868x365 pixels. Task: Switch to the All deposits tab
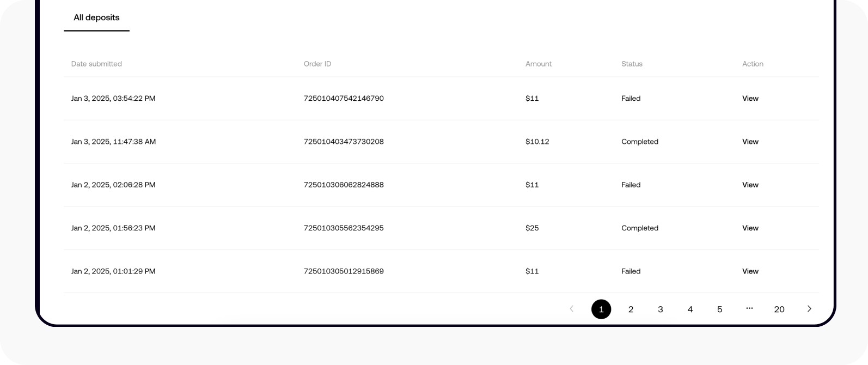click(96, 17)
